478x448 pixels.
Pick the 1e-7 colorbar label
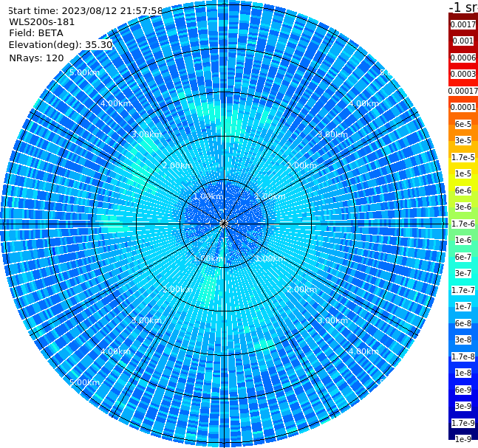463,306
